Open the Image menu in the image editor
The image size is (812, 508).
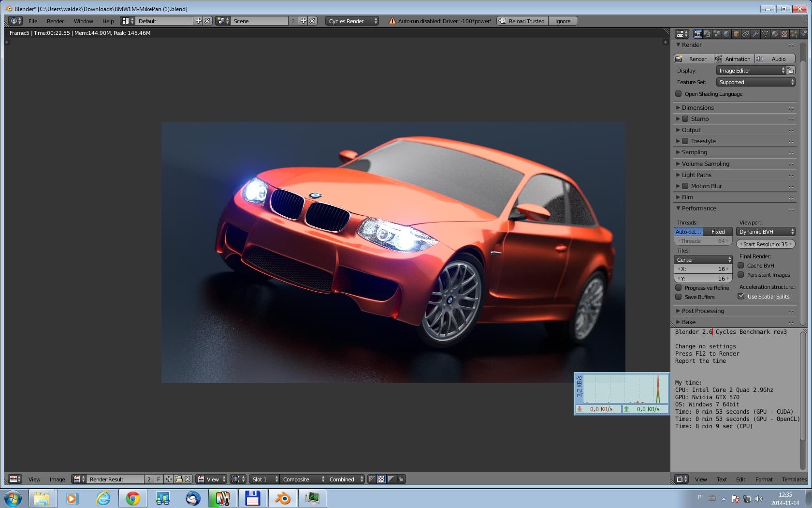point(57,479)
